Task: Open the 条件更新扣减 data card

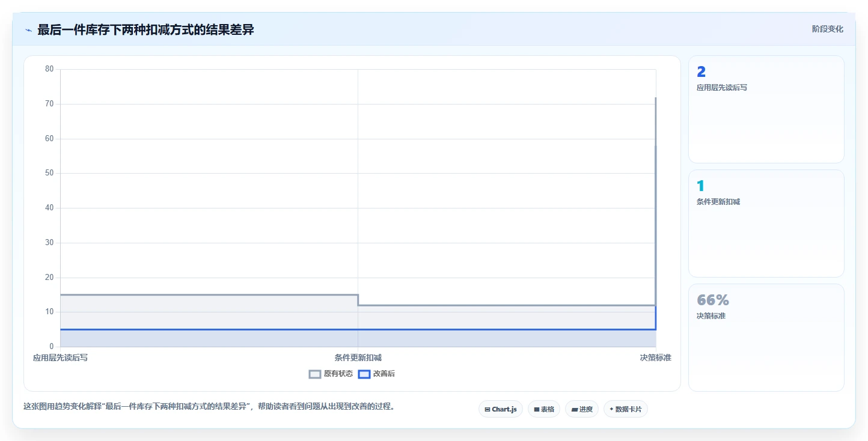Action: [x=766, y=224]
